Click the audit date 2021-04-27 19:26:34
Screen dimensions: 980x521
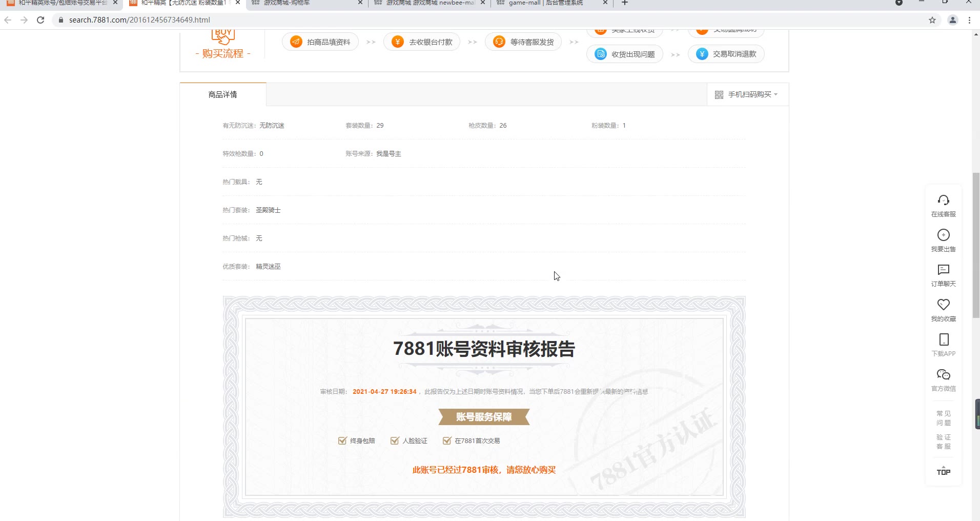[x=384, y=392]
